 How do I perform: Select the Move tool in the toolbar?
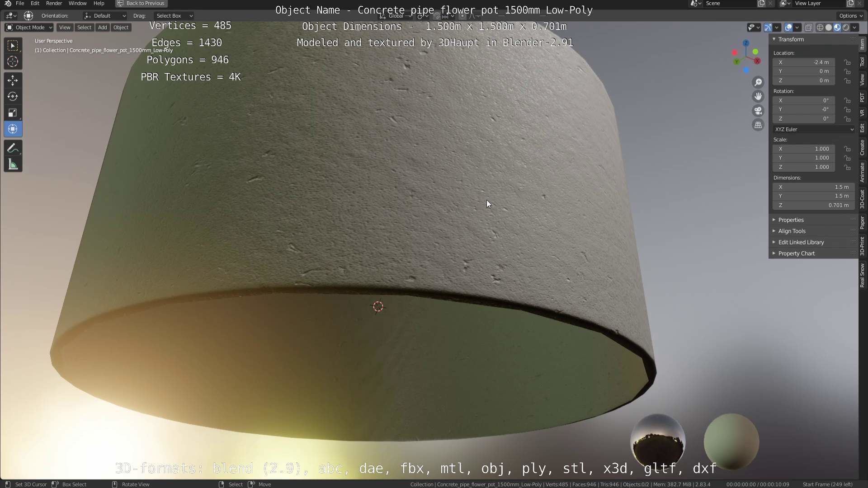[13, 80]
